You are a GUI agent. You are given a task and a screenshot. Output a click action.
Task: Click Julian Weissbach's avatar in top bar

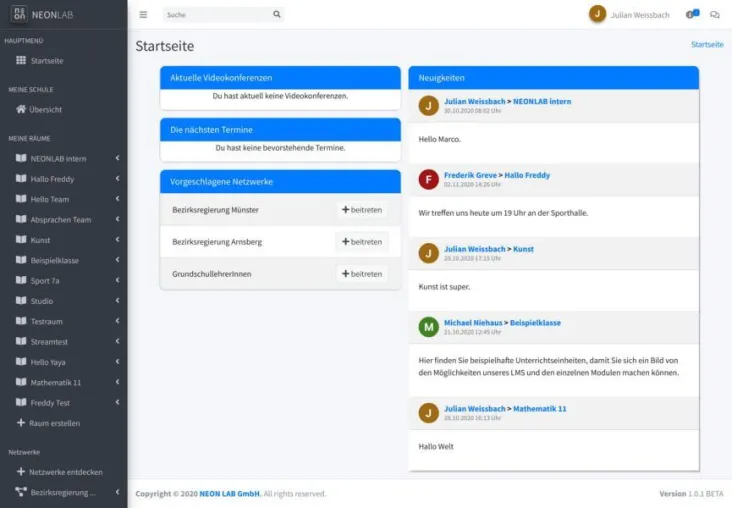[597, 14]
